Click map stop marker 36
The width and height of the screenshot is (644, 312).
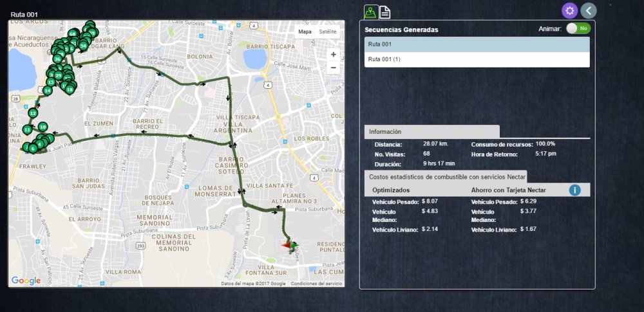coord(57,59)
